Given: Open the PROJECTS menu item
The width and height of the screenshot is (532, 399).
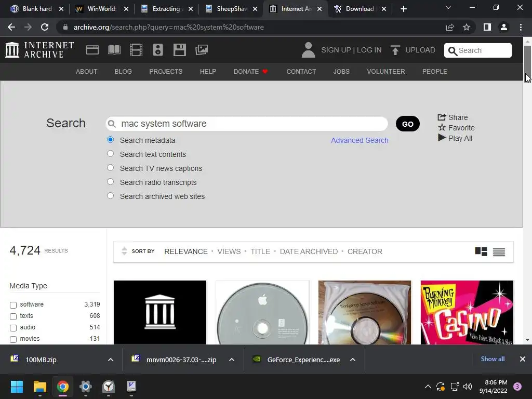Looking at the screenshot, I should point(166,72).
